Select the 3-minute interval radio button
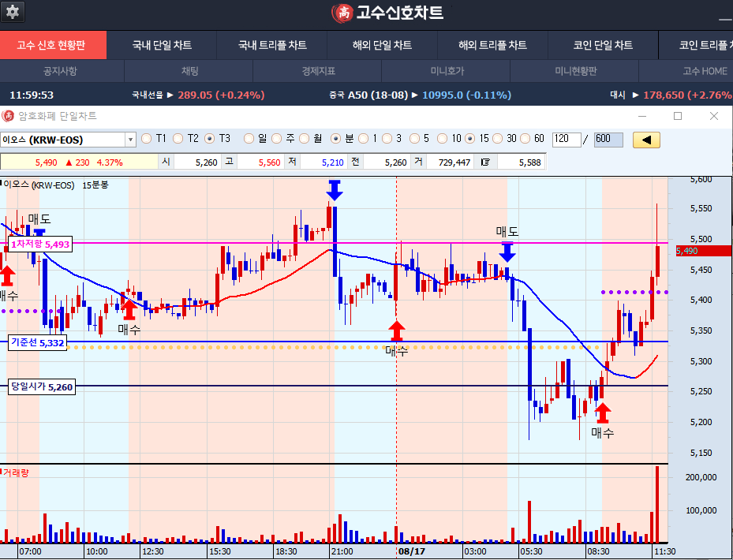 click(x=387, y=139)
